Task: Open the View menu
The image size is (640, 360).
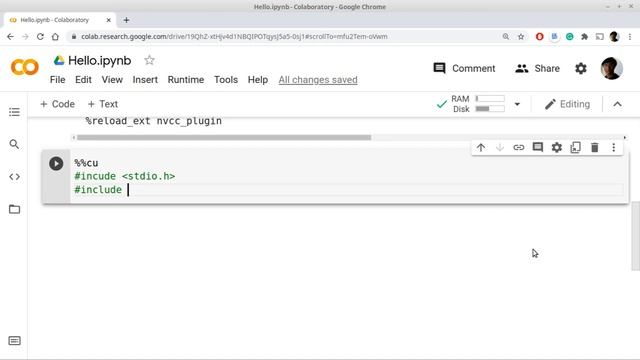Action: (112, 80)
